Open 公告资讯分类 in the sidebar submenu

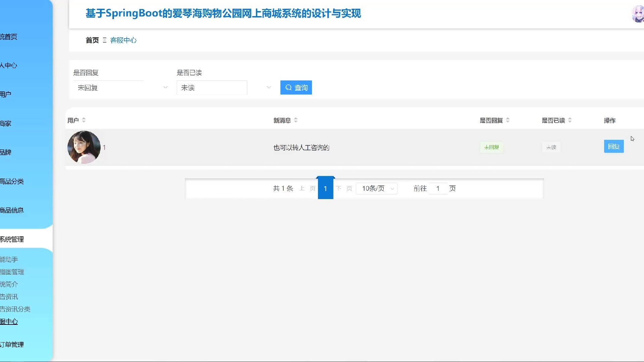15,309
